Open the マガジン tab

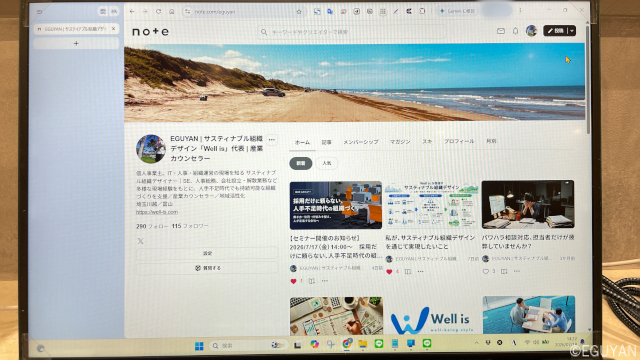[x=400, y=142]
